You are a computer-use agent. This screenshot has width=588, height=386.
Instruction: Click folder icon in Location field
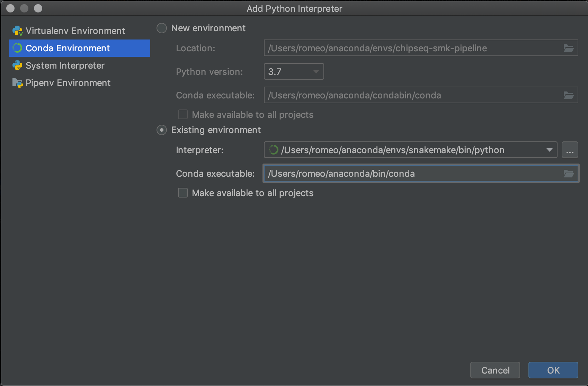pos(569,48)
